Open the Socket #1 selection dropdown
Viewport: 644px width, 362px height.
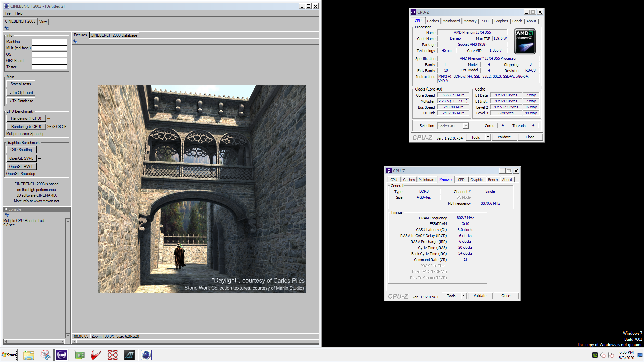coord(465,126)
